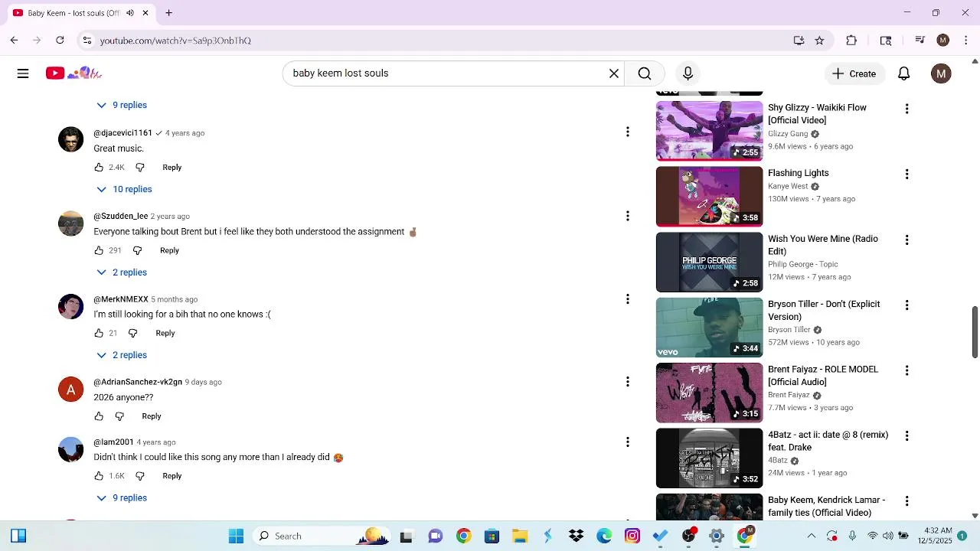Reply to the @MerkNMEXX comment
The height and width of the screenshot is (551, 980).
(165, 334)
